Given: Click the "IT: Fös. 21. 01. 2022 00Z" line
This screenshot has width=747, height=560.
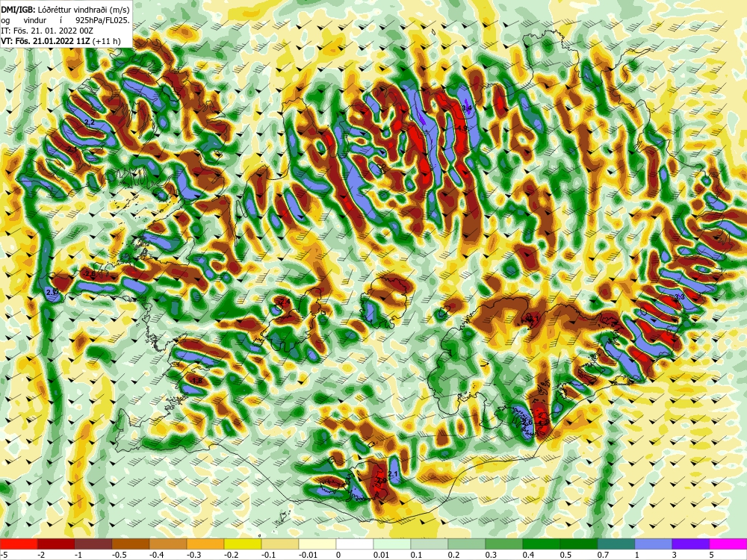Looking at the screenshot, I should [47, 31].
